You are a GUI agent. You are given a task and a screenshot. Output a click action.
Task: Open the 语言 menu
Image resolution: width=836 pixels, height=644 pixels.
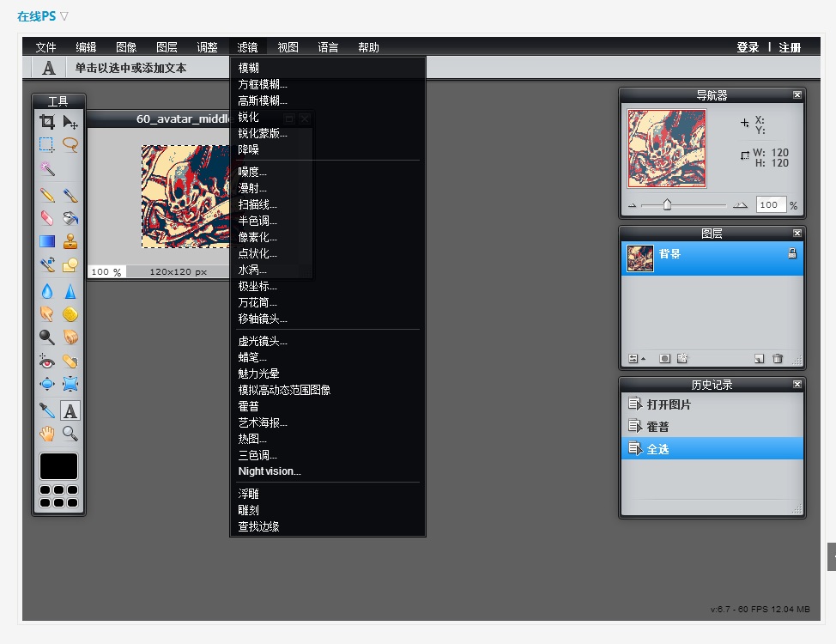[328, 47]
